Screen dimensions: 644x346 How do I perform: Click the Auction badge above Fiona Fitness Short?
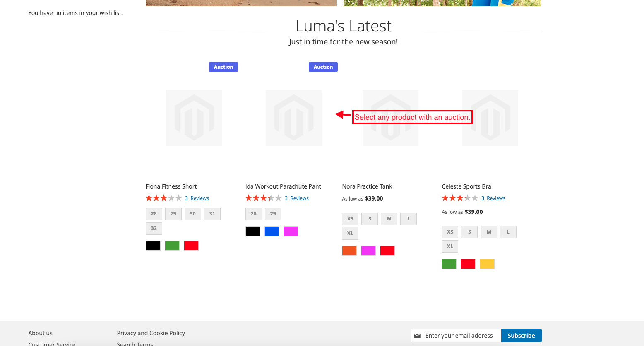(223, 67)
